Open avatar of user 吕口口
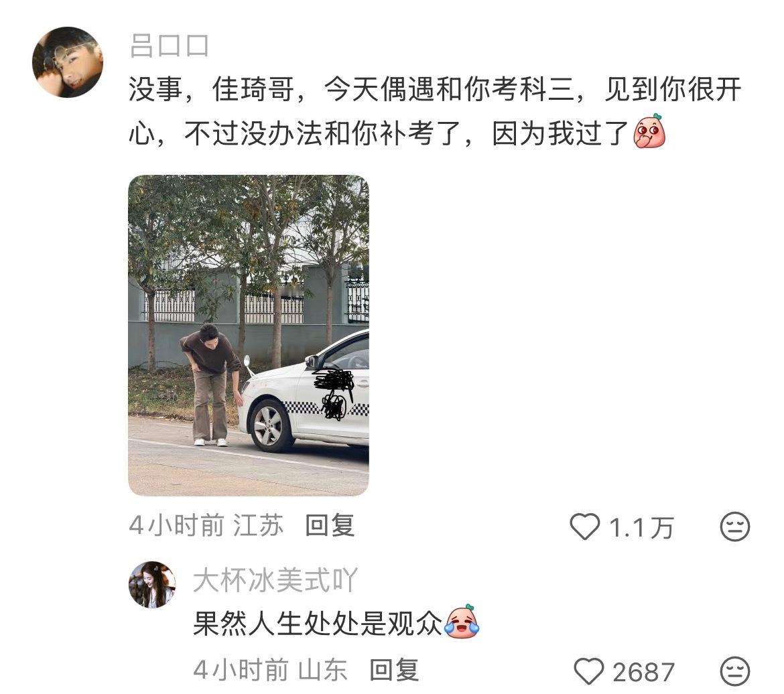 pos(68,62)
